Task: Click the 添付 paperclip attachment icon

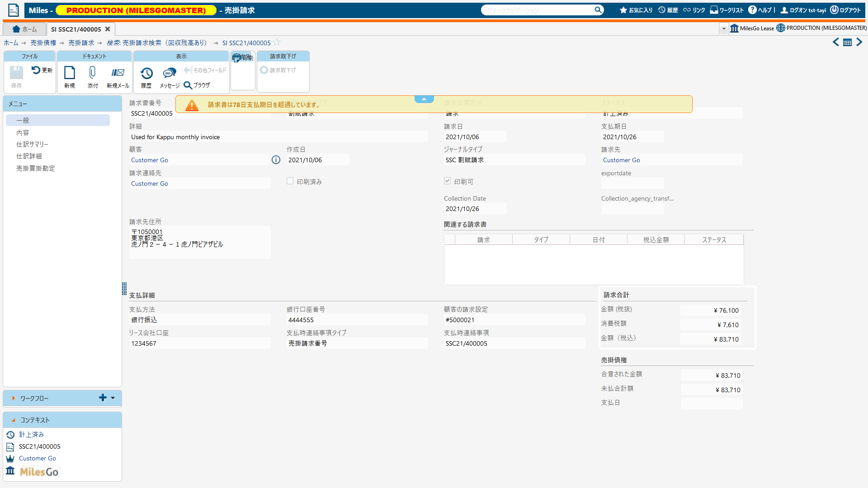Action: coord(93,73)
